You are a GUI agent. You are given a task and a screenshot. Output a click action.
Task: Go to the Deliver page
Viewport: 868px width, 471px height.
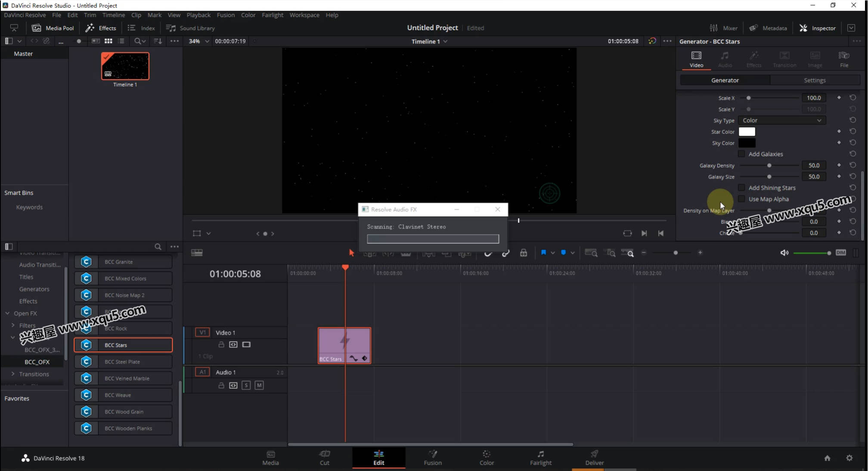click(594, 458)
